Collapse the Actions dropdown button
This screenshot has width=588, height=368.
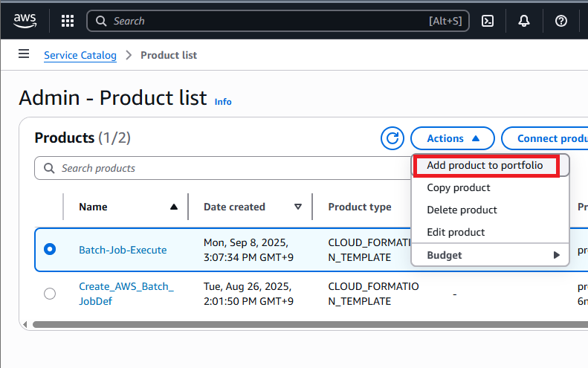[x=452, y=138]
